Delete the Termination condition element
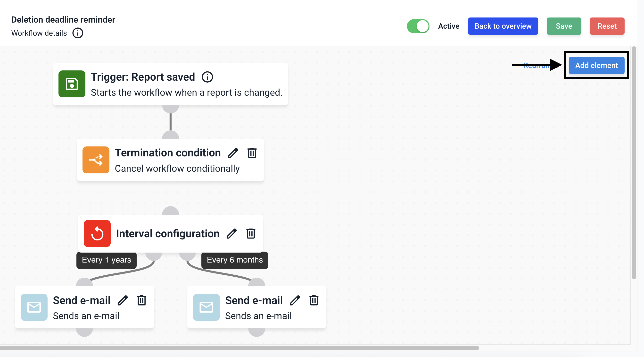The image size is (644, 357). [252, 153]
